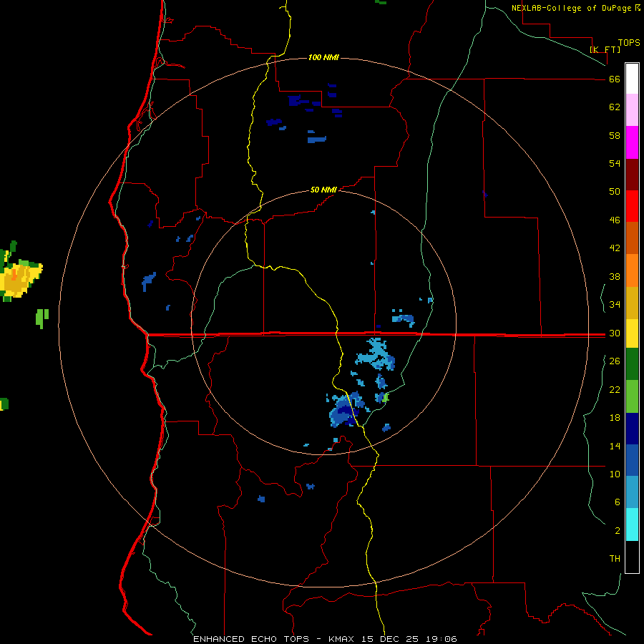Click the 18 legend value
Screen dimensions: 644x644
point(615,418)
